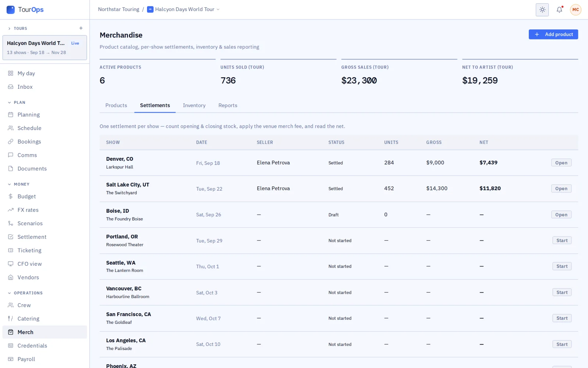Collapse the MONEY sidebar group
This screenshot has height=368, width=588.
click(x=9, y=184)
